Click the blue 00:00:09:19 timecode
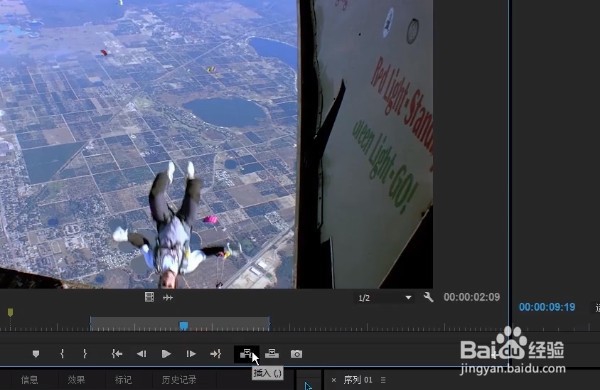This screenshot has height=390, width=600. point(547,307)
